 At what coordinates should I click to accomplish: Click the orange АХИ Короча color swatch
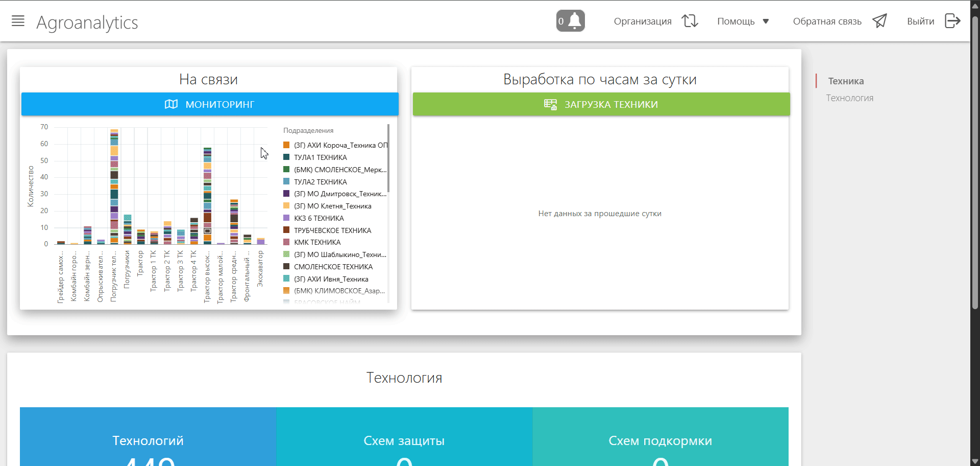[x=286, y=145]
